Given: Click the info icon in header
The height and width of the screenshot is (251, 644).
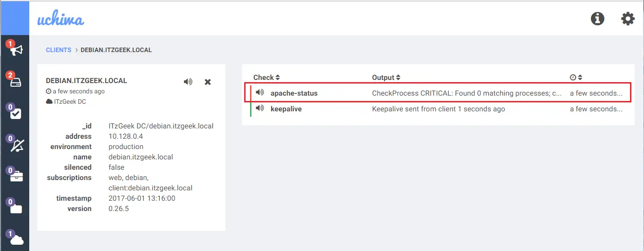Looking at the screenshot, I should coord(597,18).
